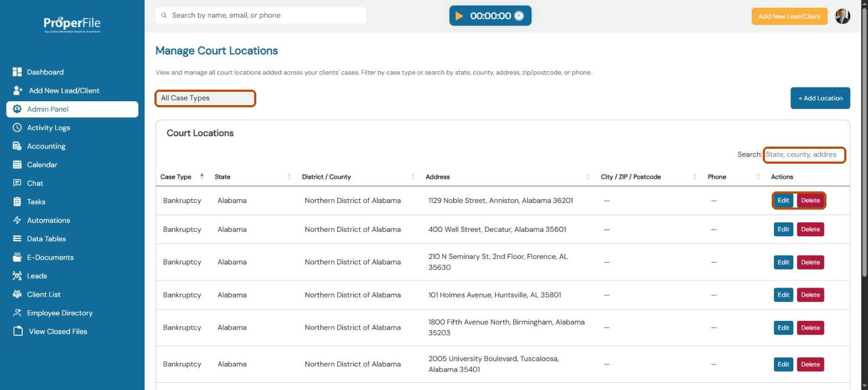The image size is (868, 390).
Task: Click the 00:00:00 timer display
Action: [490, 16]
